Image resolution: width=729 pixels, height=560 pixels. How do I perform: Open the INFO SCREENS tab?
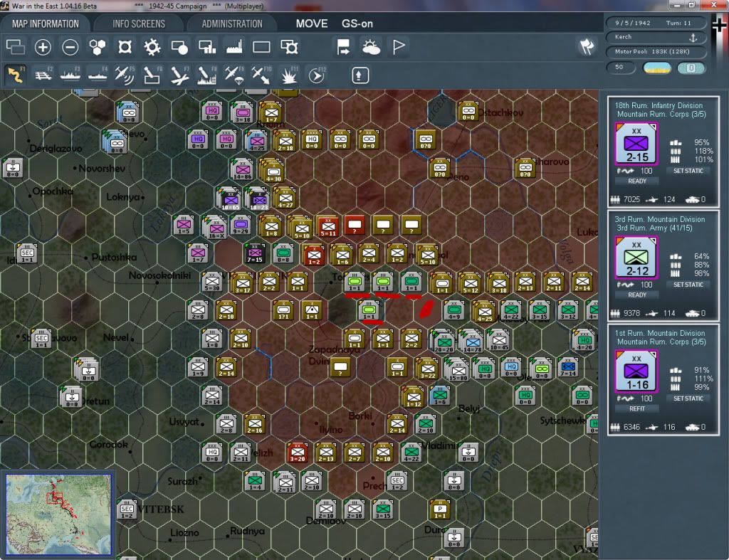coord(139,23)
